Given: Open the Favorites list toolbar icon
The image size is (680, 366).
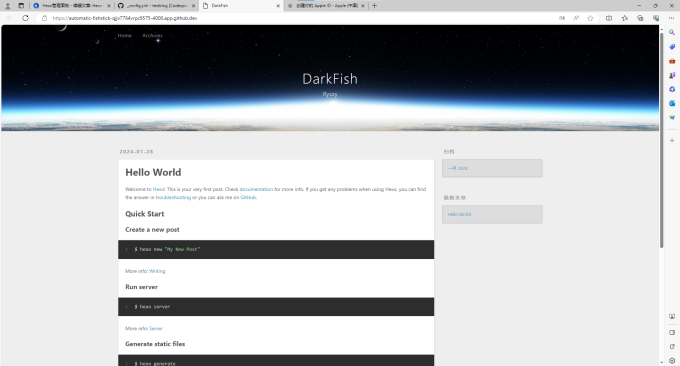Looking at the screenshot, I should click(x=624, y=18).
